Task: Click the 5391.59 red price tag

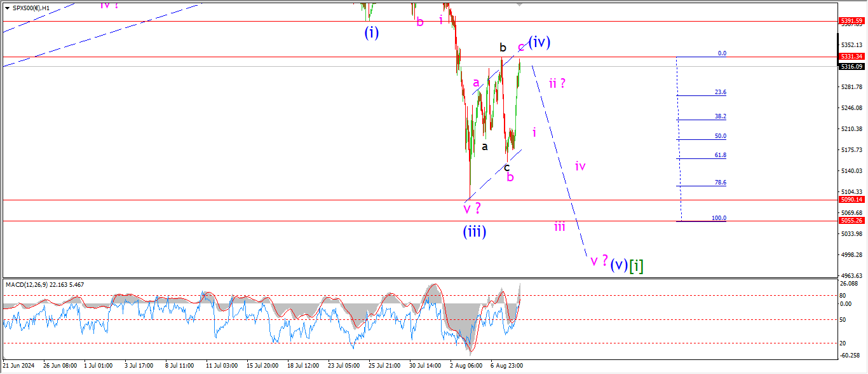Action: coord(851,21)
